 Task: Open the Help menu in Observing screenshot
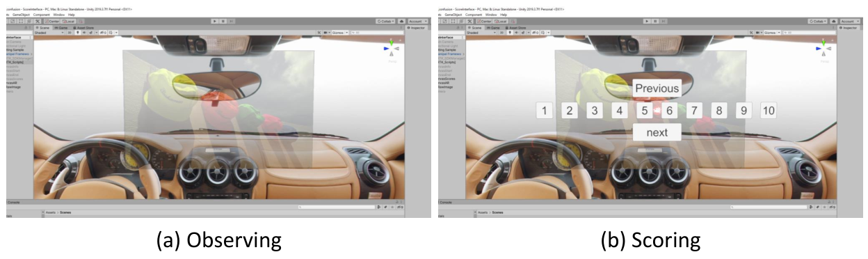72,15
